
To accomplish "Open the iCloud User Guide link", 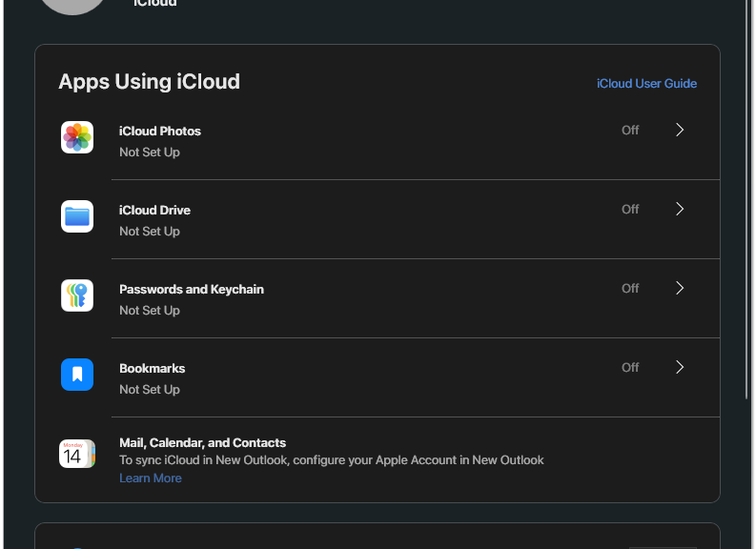I will click(x=646, y=83).
